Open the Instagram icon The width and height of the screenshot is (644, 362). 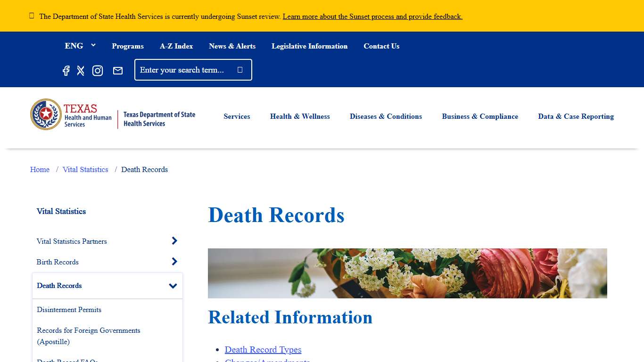[x=98, y=70]
